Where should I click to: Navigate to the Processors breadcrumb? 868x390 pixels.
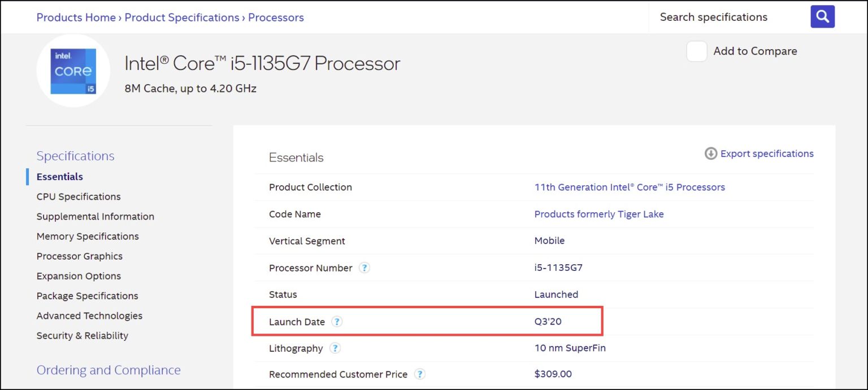pyautogui.click(x=276, y=17)
